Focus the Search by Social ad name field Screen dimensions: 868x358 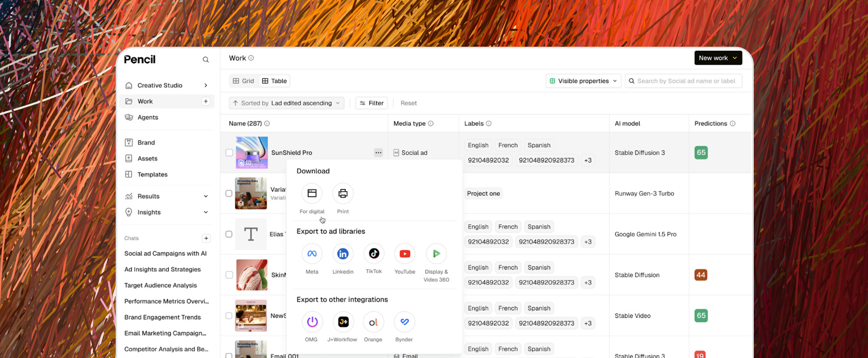pos(683,81)
